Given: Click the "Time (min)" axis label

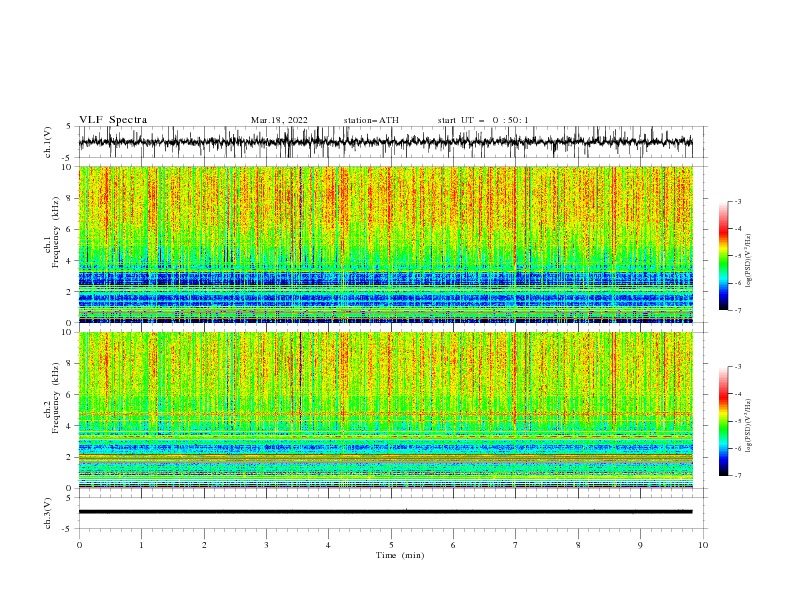Looking at the screenshot, I should [x=400, y=555].
